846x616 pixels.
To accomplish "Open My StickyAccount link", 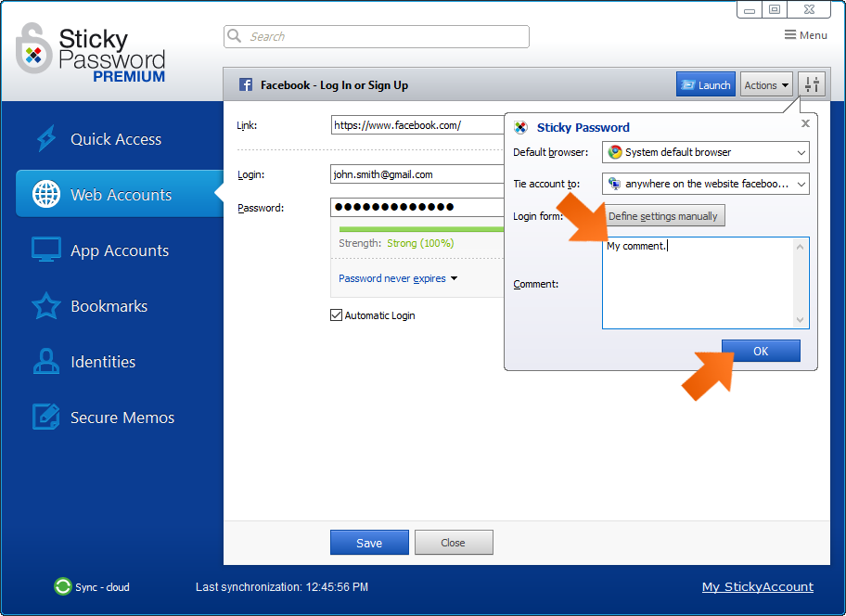I will click(758, 586).
